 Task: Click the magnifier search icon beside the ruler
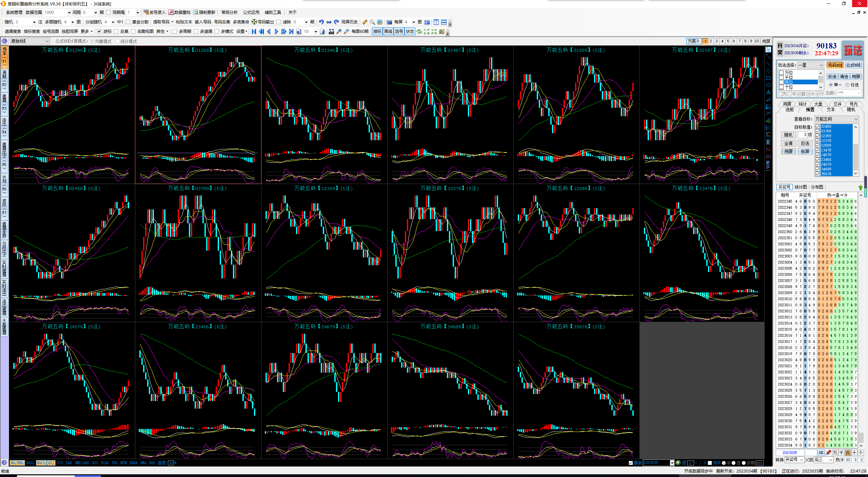pyautogui.click(x=372, y=22)
